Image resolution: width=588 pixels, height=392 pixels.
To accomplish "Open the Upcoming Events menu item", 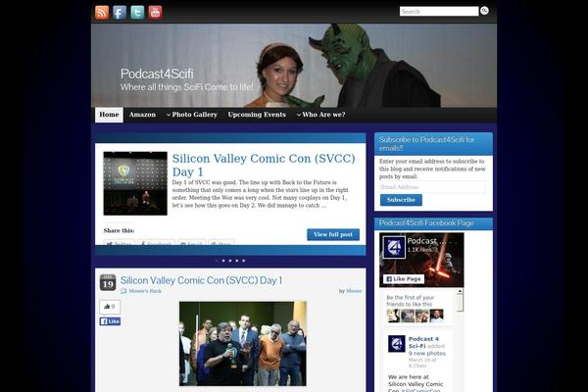I will (257, 115).
